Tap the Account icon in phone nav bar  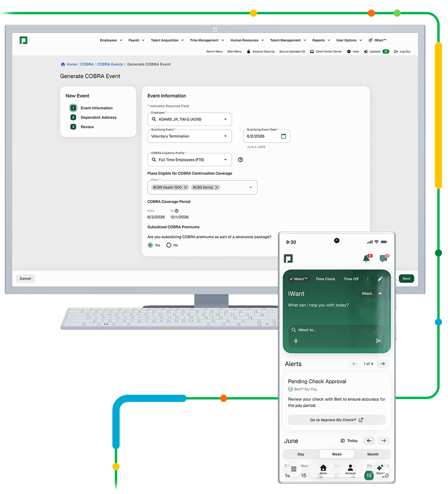[350, 469]
